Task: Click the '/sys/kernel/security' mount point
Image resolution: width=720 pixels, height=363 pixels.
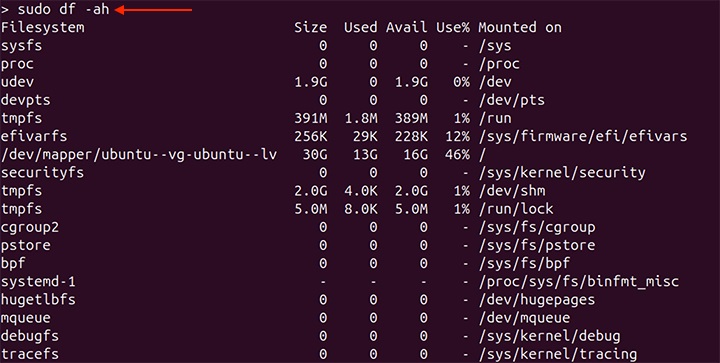Action: 562,173
